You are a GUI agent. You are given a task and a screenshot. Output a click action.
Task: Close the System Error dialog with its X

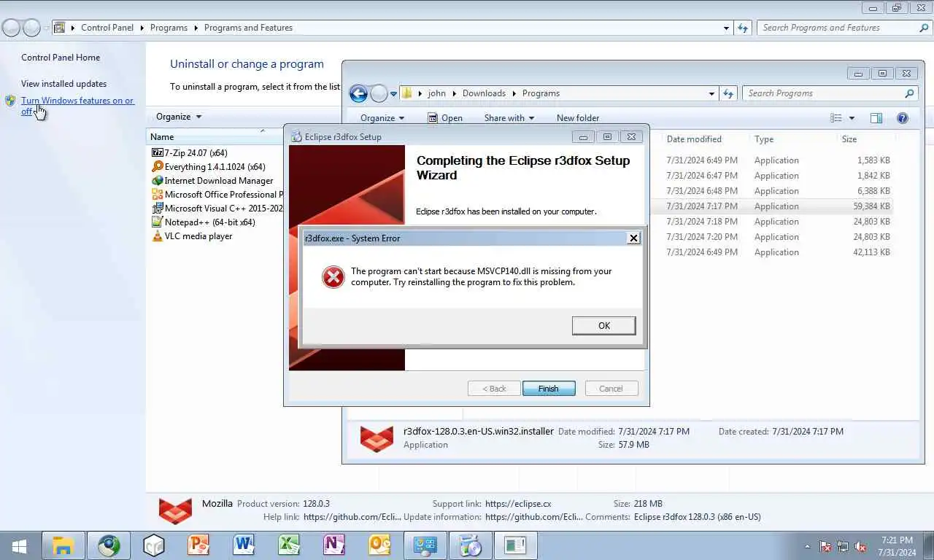(633, 238)
